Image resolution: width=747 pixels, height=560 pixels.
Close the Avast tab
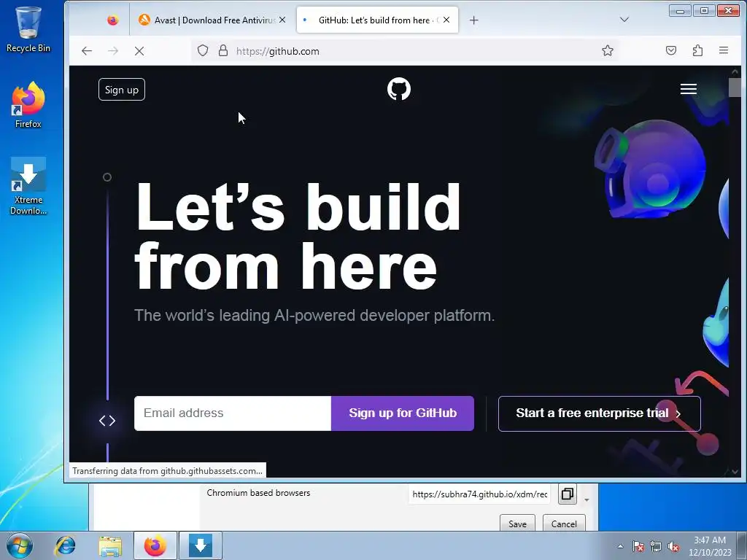(282, 20)
